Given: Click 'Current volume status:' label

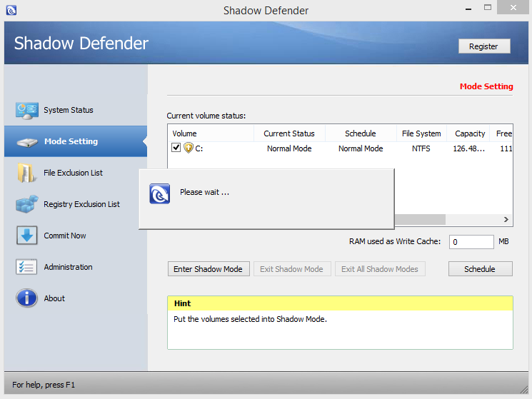Looking at the screenshot, I should click(206, 116).
